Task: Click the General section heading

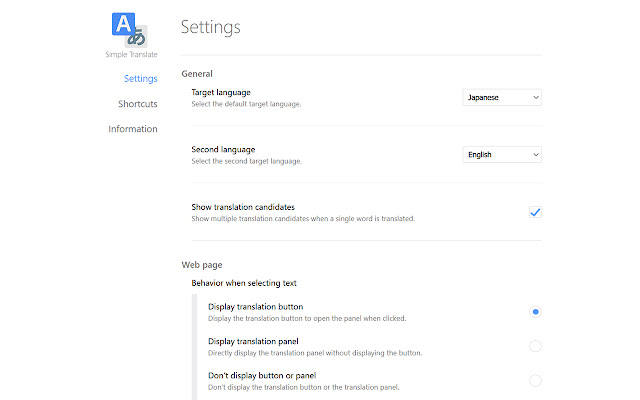Action: click(197, 73)
